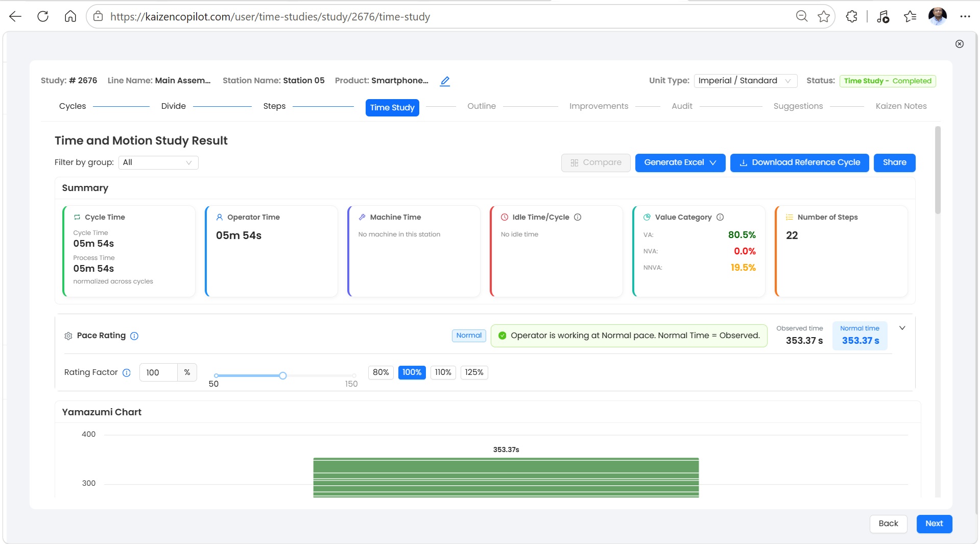This screenshot has width=980, height=544.
Task: Open the Suggestions tab
Action: coord(798,106)
